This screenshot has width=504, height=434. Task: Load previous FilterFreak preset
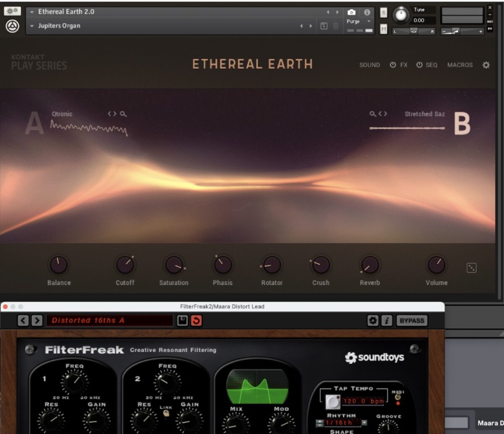tap(24, 321)
